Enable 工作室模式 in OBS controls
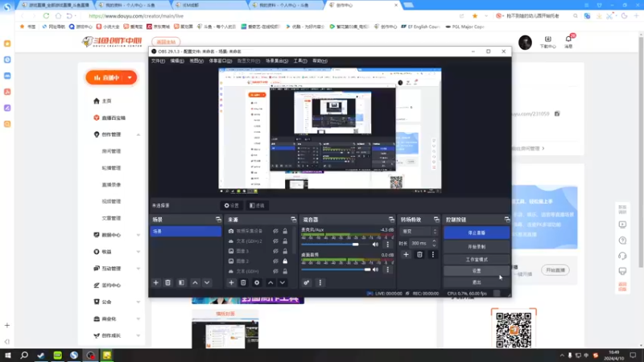This screenshot has width=644, height=362. coord(477,259)
